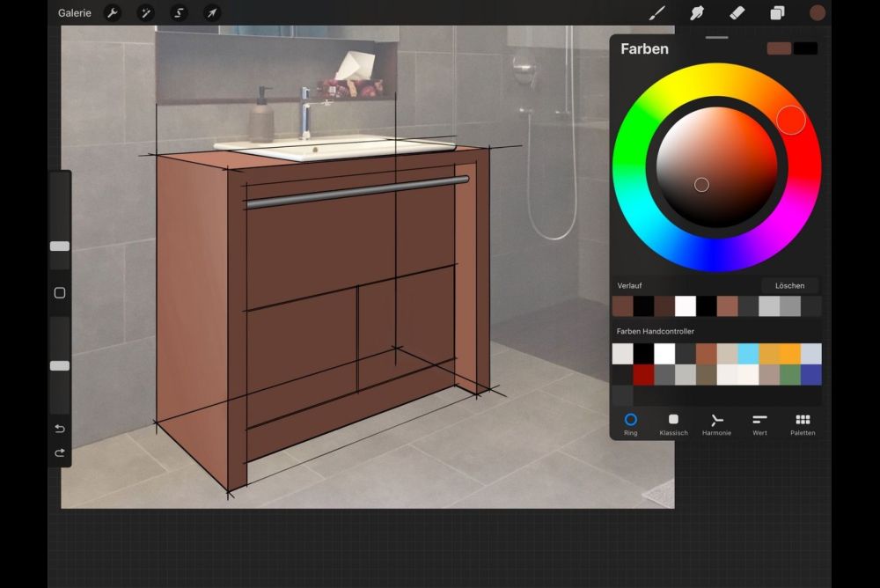Select the Selection S tool
Viewport: 880px width, 588px height.
point(179,13)
